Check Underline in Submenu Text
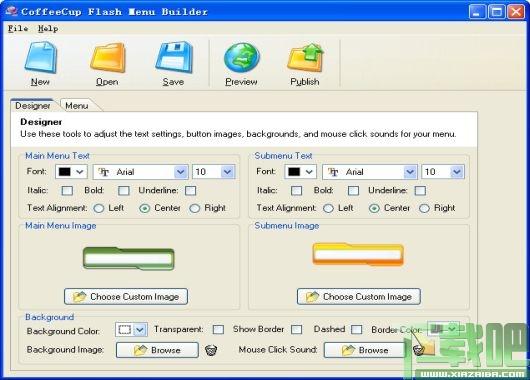The height and width of the screenshot is (380, 530). tap(420, 191)
